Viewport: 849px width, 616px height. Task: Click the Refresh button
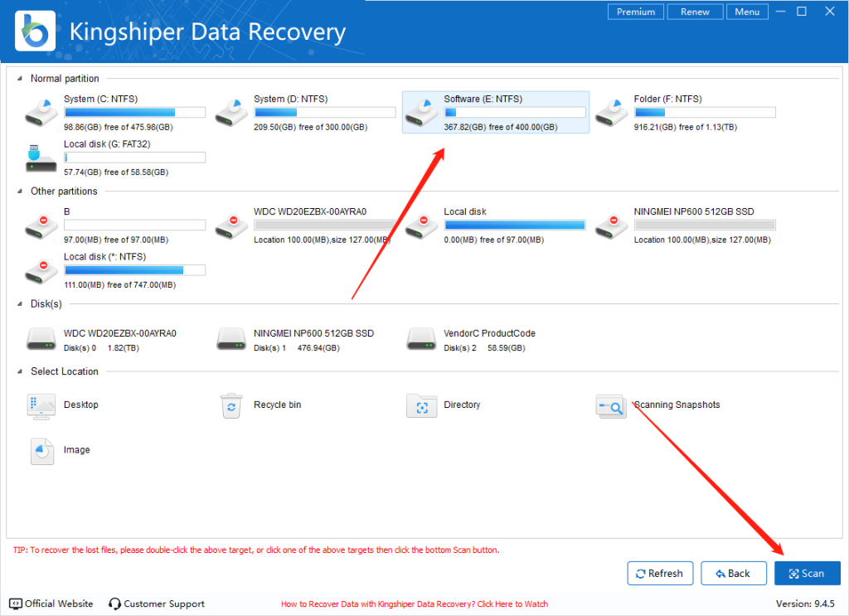click(660, 573)
